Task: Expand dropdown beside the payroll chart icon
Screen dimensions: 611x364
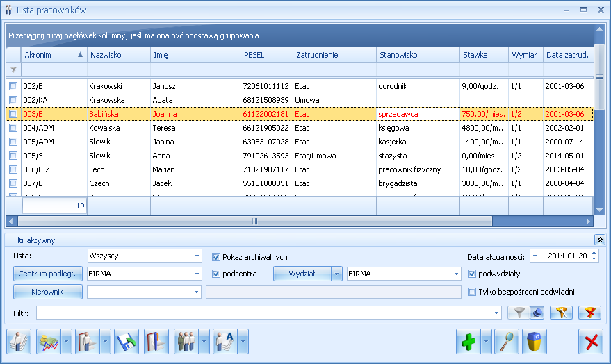Action: [66, 341]
